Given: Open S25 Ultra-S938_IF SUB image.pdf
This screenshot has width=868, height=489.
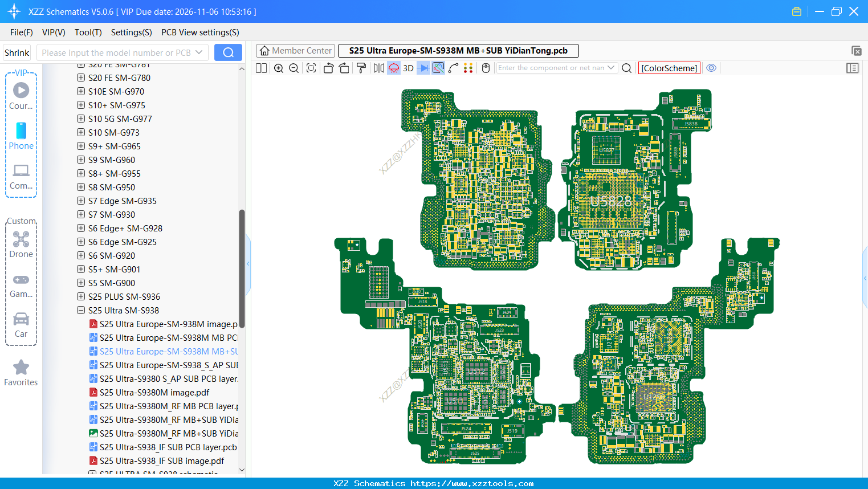Looking at the screenshot, I should (x=157, y=461).
